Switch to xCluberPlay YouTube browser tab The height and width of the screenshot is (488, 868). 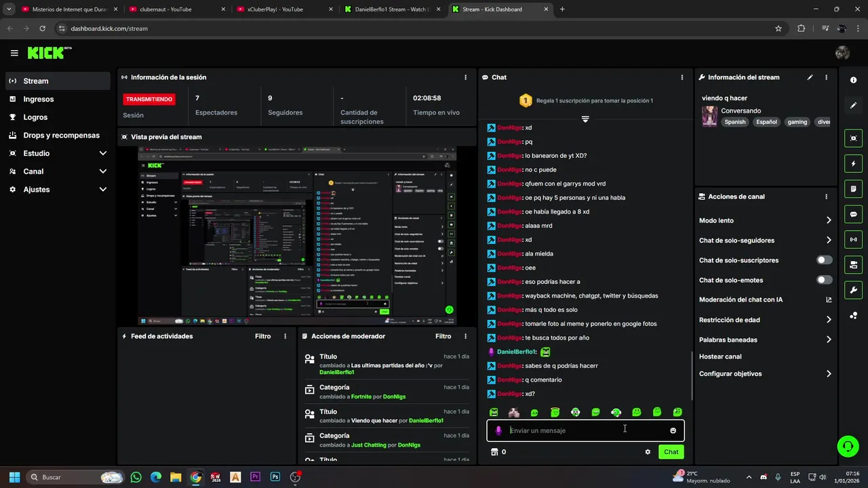coord(283,9)
